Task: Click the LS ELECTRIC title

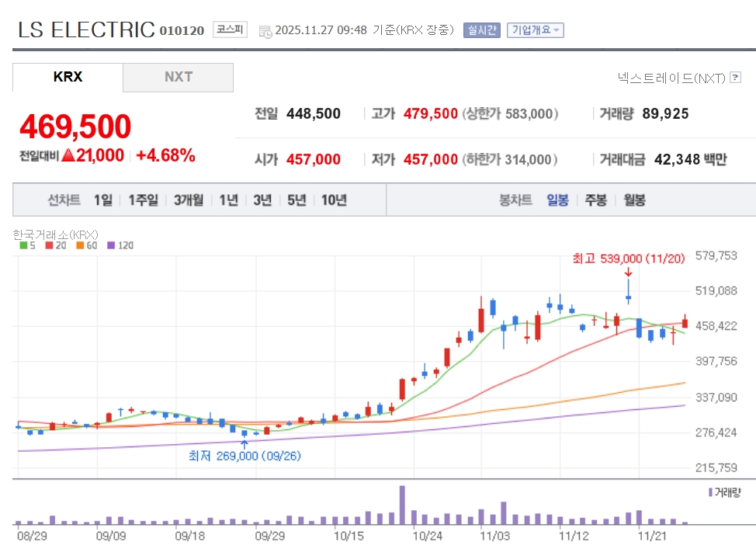Action: [86, 30]
